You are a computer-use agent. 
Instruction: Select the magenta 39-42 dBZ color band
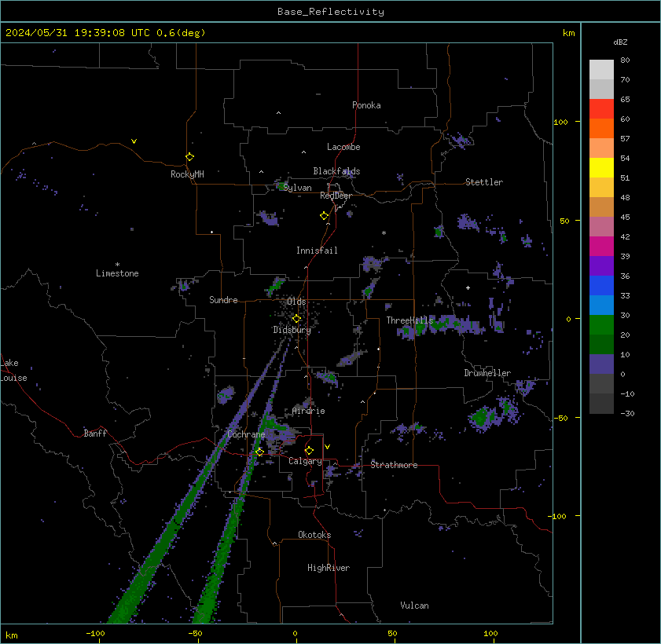[x=601, y=247]
